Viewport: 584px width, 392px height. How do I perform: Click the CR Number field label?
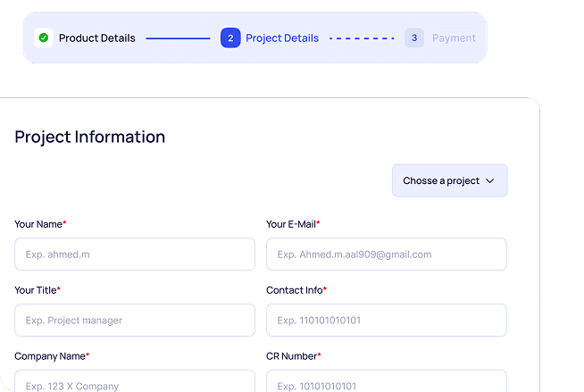pos(292,356)
